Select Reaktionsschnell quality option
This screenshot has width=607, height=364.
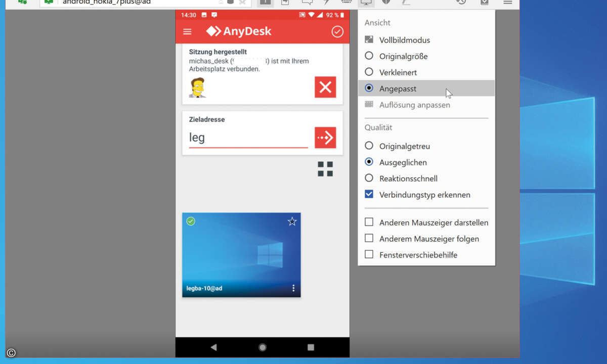tap(426, 178)
